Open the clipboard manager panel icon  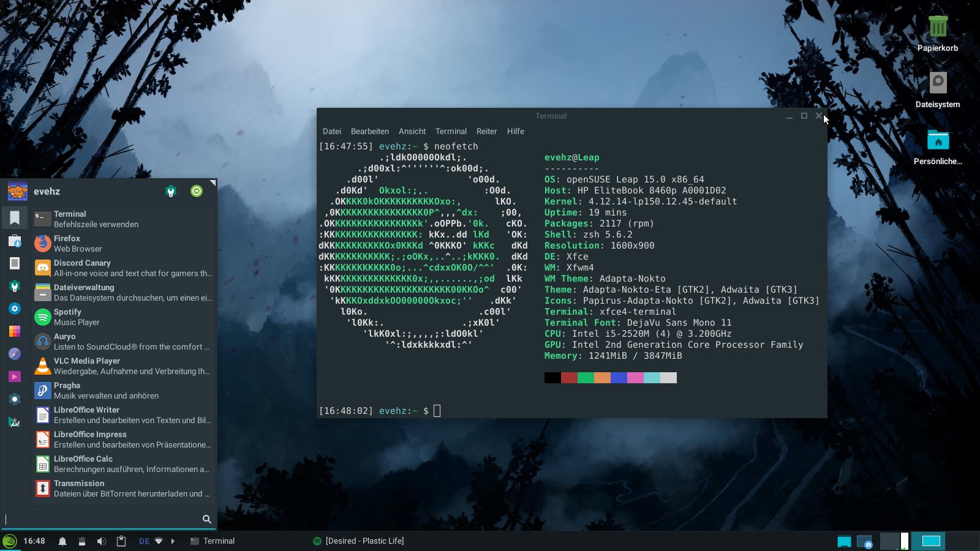click(121, 541)
